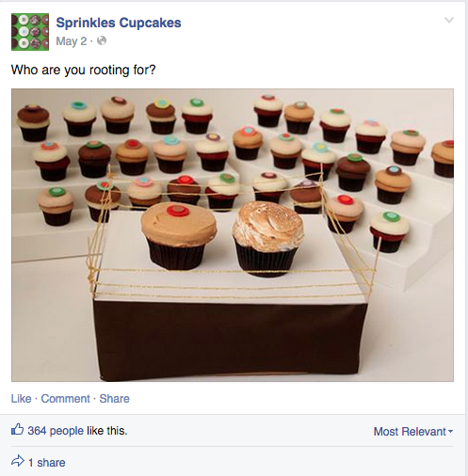Screen dimensions: 468x476
Task: View the 364 people who like this
Action: tap(77, 431)
